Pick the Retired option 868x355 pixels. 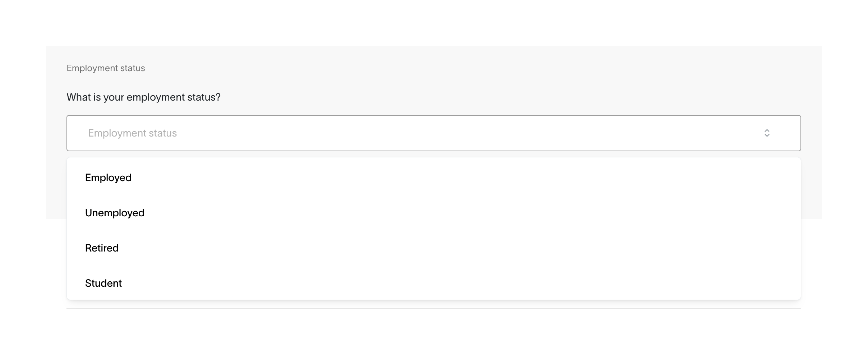102,248
